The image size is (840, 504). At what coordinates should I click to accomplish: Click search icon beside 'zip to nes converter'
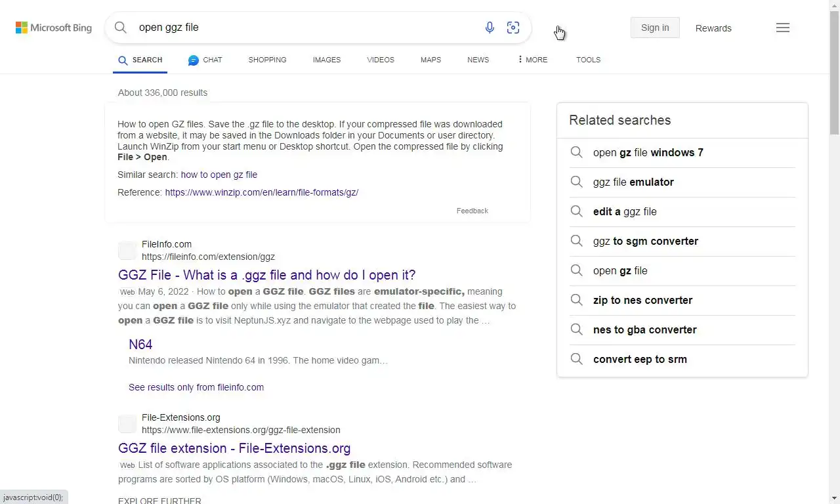click(576, 300)
